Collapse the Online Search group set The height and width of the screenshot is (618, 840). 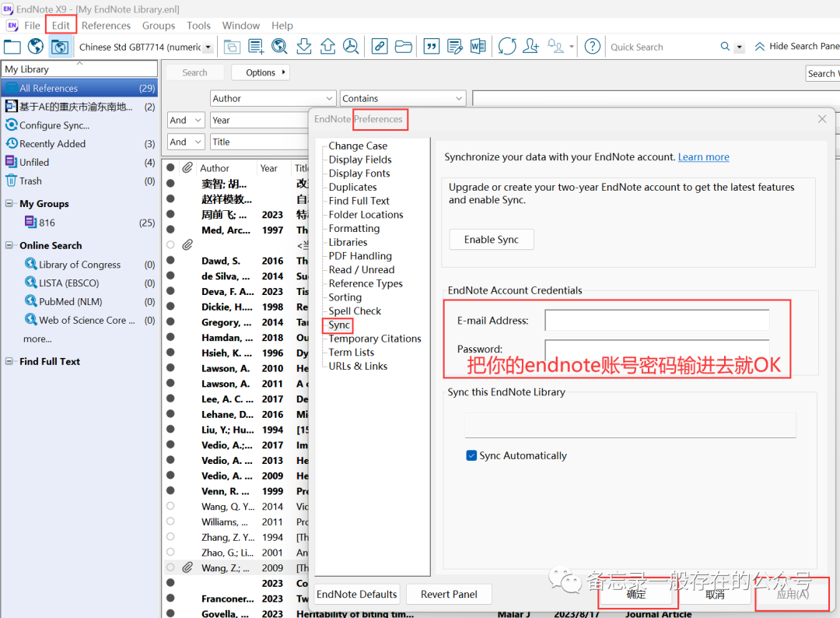click(x=9, y=245)
